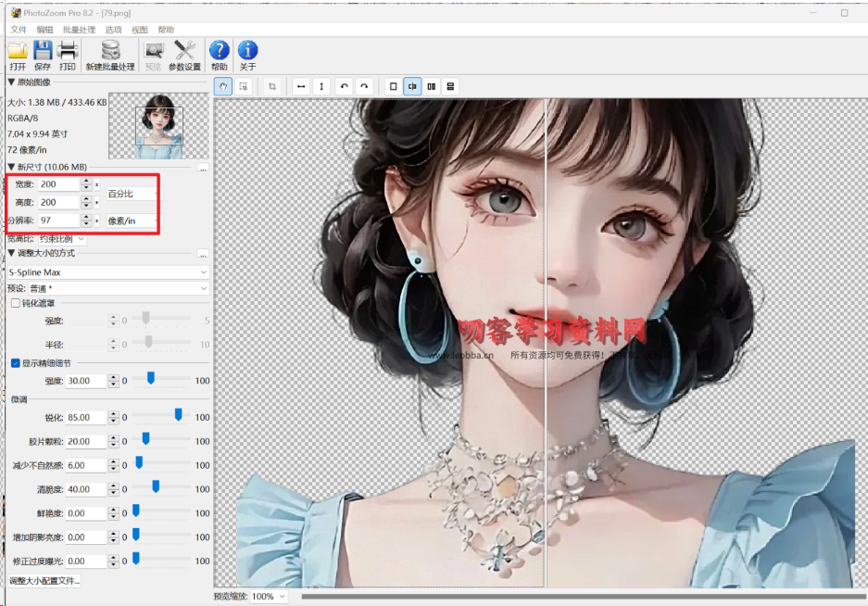Select the crop tool
This screenshot has width=868, height=606.
tap(271, 86)
